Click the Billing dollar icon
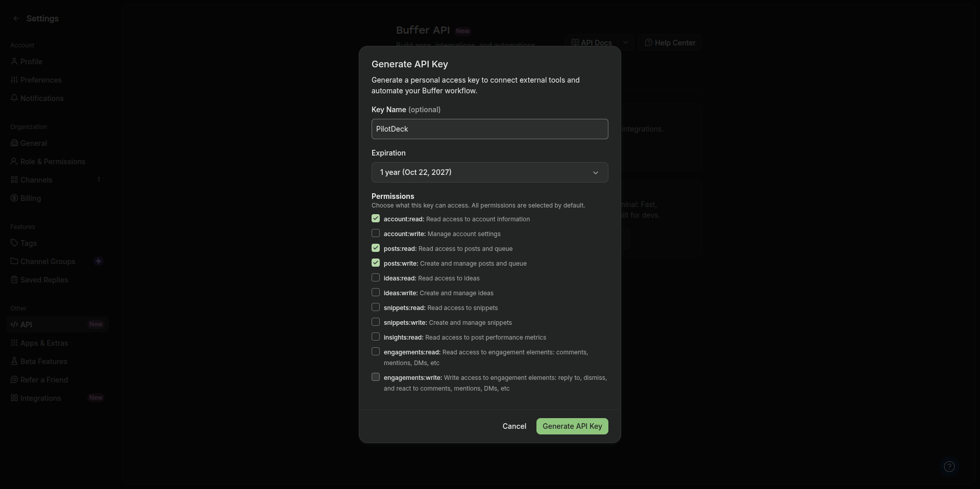This screenshot has height=489, width=980. 14,198
